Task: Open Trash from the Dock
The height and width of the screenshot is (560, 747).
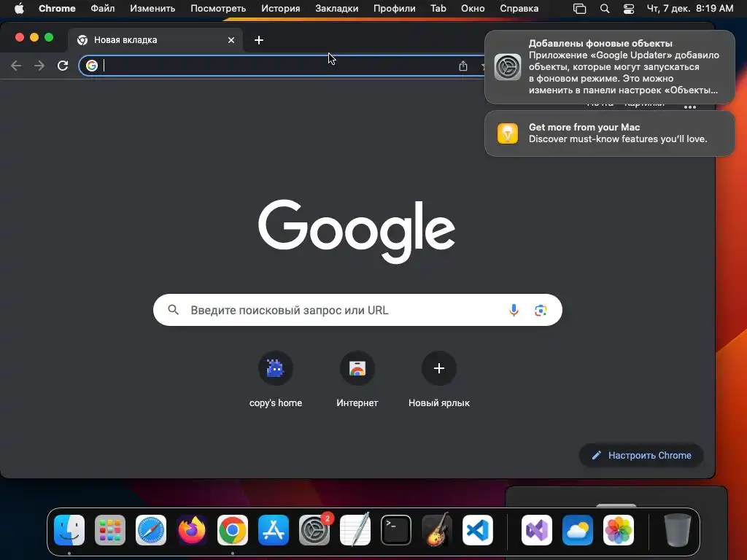Action: point(677,530)
